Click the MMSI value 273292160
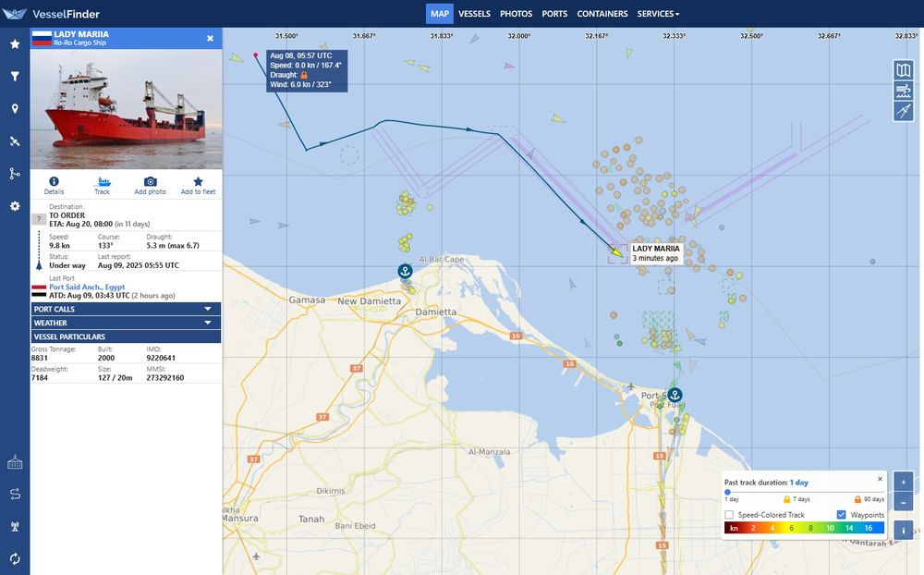 [165, 378]
